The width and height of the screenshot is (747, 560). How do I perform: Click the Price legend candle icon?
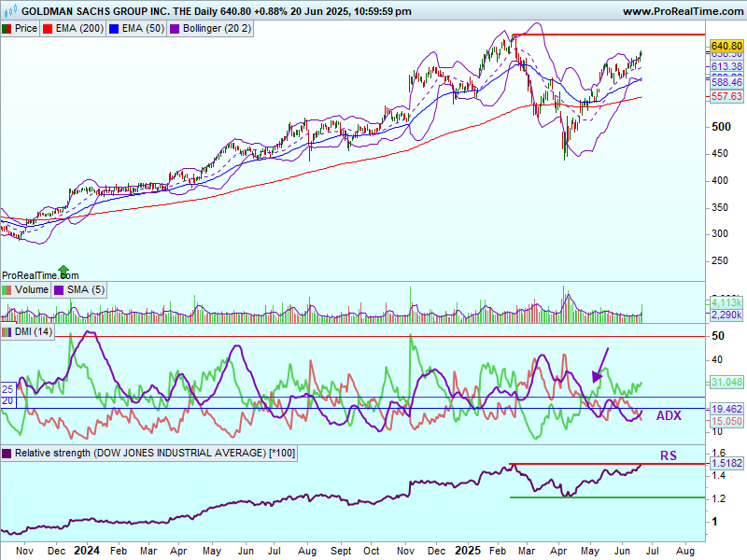(7, 29)
